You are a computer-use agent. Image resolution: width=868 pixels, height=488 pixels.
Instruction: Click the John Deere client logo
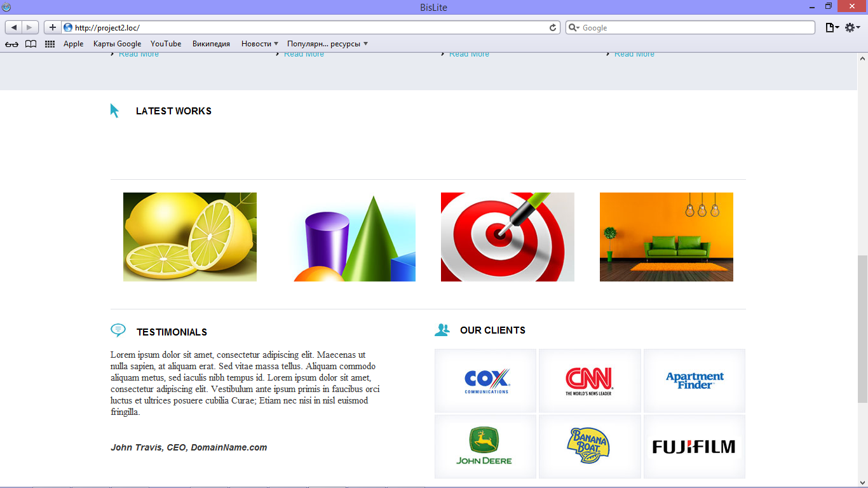pyautogui.click(x=485, y=447)
